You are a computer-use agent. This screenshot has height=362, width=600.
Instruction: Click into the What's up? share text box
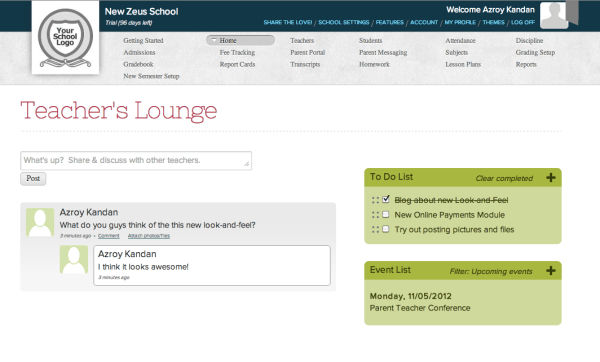pos(136,161)
